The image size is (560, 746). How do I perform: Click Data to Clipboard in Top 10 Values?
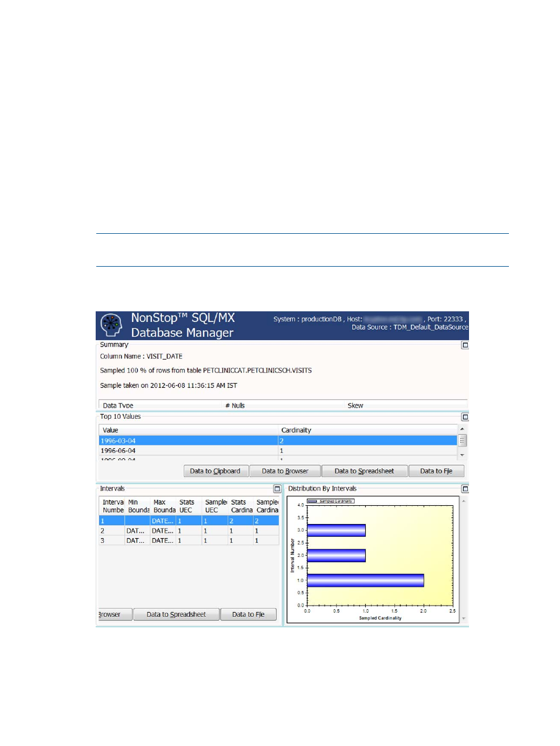215,471
